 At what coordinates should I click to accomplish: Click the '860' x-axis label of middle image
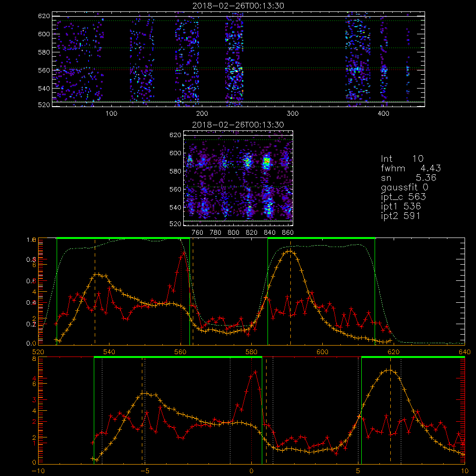[288, 233]
